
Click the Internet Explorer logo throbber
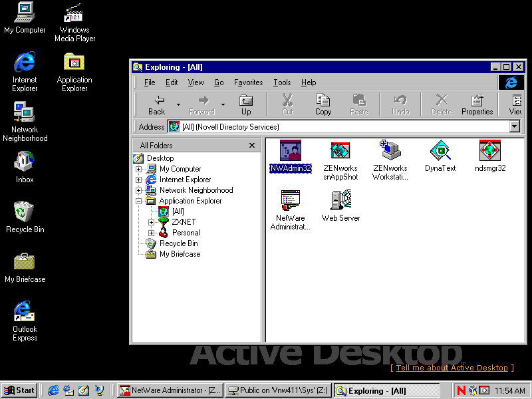pos(511,82)
